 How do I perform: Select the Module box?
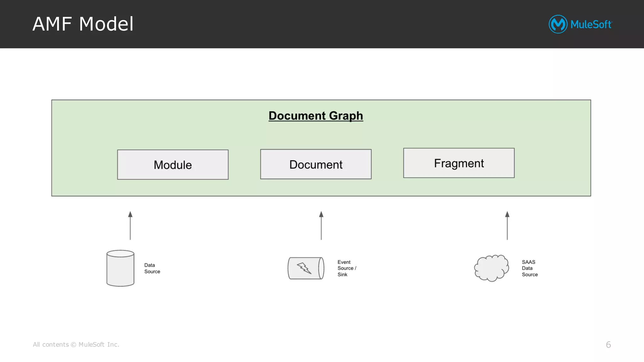coord(173,165)
